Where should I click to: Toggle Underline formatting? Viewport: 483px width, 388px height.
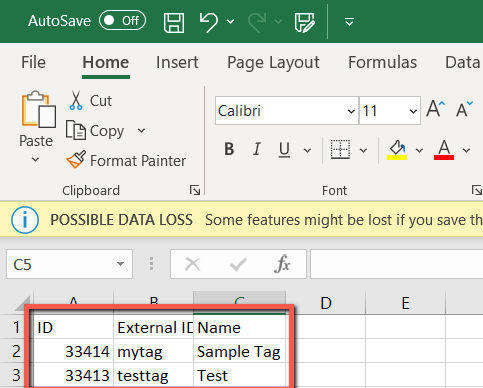tap(284, 150)
